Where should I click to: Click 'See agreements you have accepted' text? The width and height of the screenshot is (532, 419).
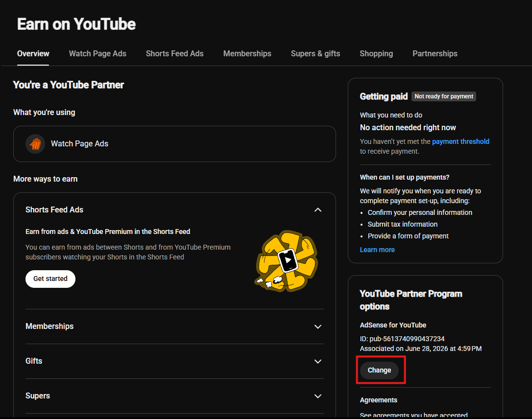pyautogui.click(x=413, y=415)
